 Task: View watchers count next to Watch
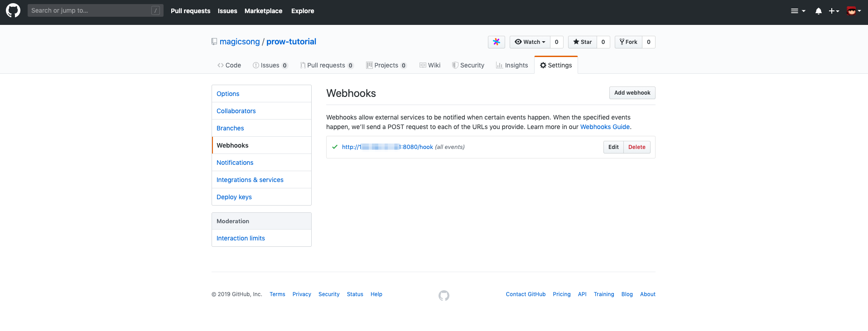click(557, 42)
